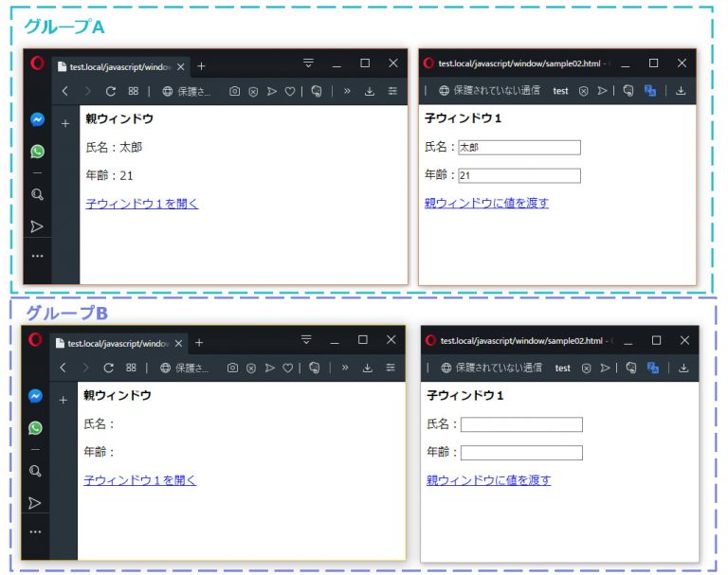This screenshot has width=728, height=575.
Task: Close the test.local tab in Group B
Action: (179, 344)
